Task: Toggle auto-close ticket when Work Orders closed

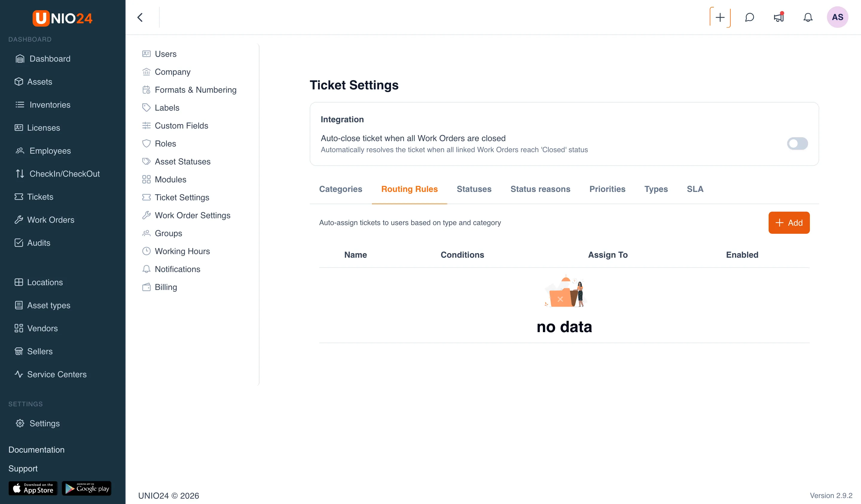Action: pyautogui.click(x=797, y=143)
